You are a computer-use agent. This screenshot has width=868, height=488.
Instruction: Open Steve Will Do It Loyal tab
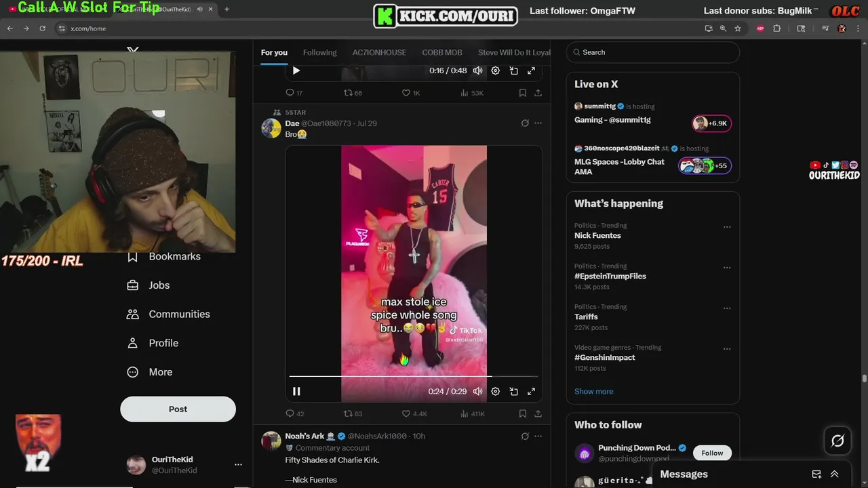pos(514,52)
